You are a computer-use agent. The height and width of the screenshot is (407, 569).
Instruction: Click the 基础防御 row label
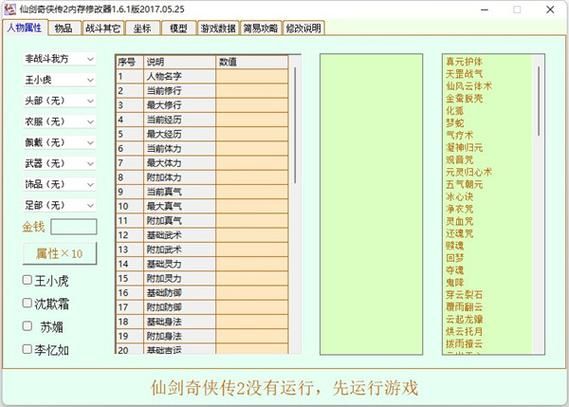click(164, 293)
